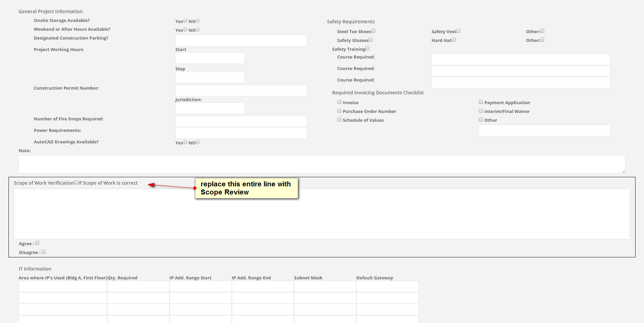Focus the third Course Required field
Image resolution: width=644 pixels, height=323 pixels.
[520, 83]
